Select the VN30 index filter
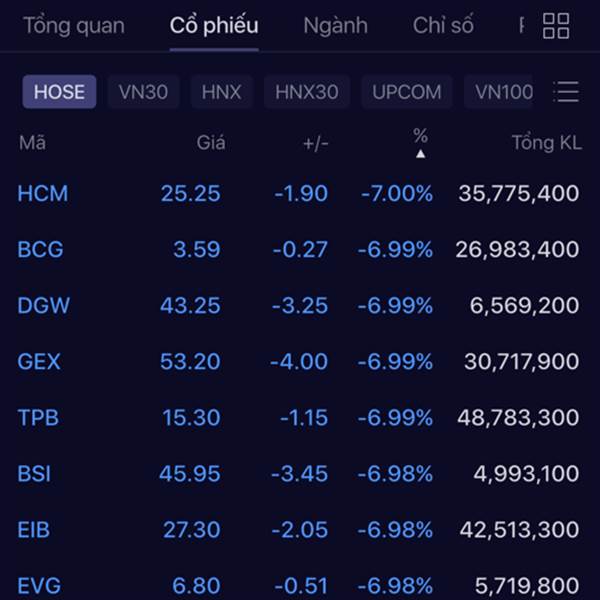This screenshot has width=600, height=600. tap(143, 92)
